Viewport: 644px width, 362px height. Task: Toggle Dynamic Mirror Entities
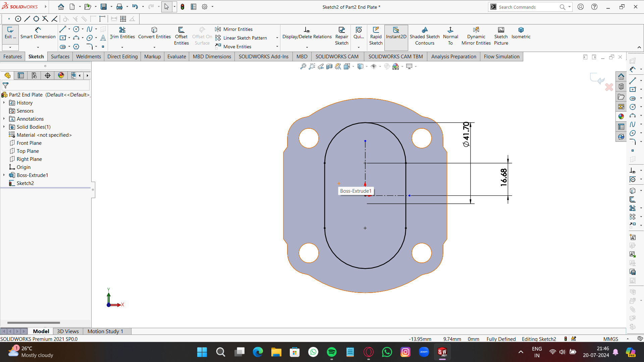click(x=476, y=36)
